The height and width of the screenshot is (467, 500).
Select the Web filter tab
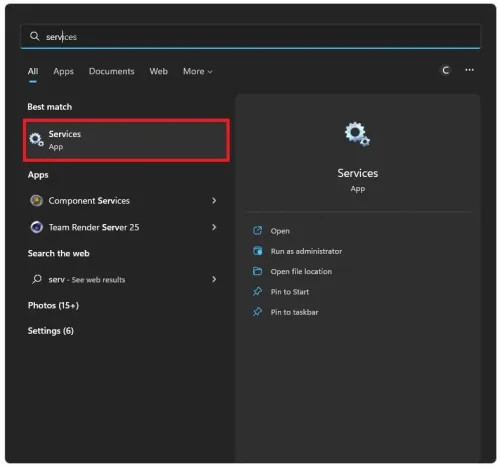(158, 71)
